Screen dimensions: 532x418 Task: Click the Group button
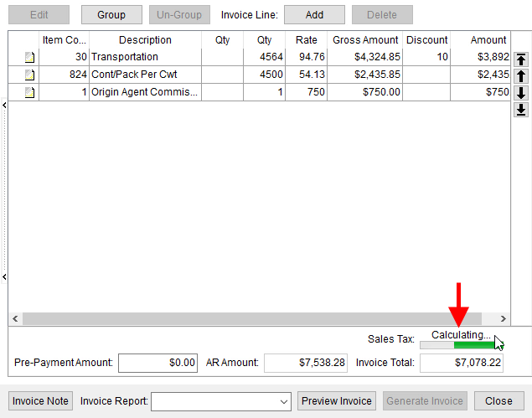(x=111, y=15)
